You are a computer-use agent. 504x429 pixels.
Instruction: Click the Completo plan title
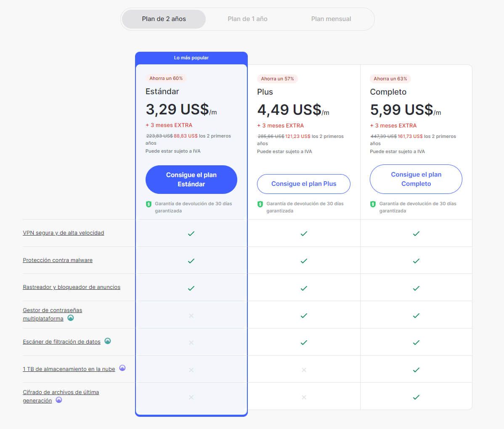pyautogui.click(x=388, y=92)
